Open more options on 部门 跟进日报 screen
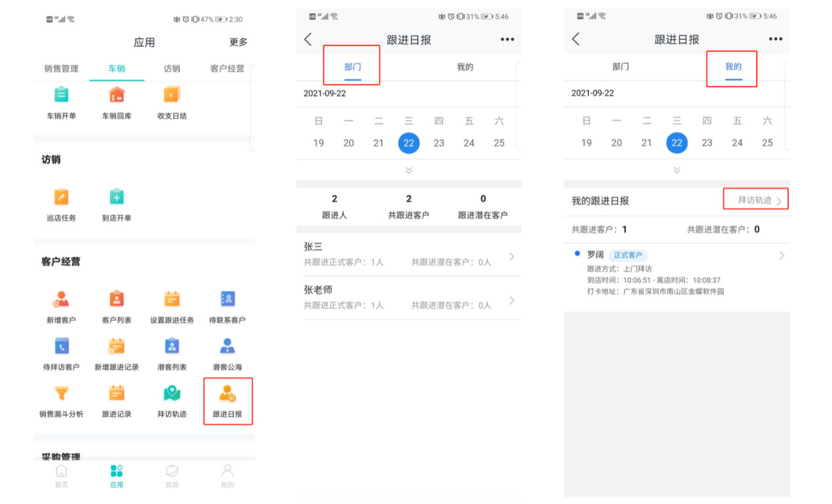The image size is (832, 504). [507, 39]
